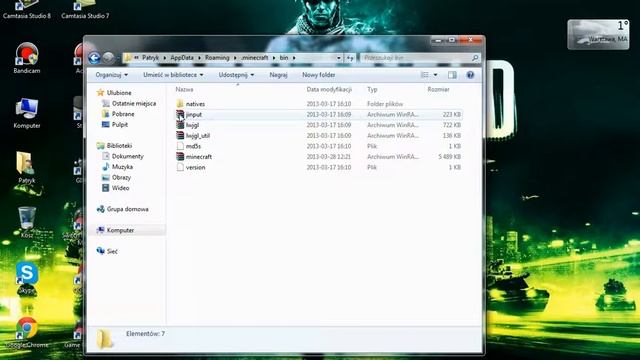Select the lwjgl_util archive icon

(x=180, y=136)
